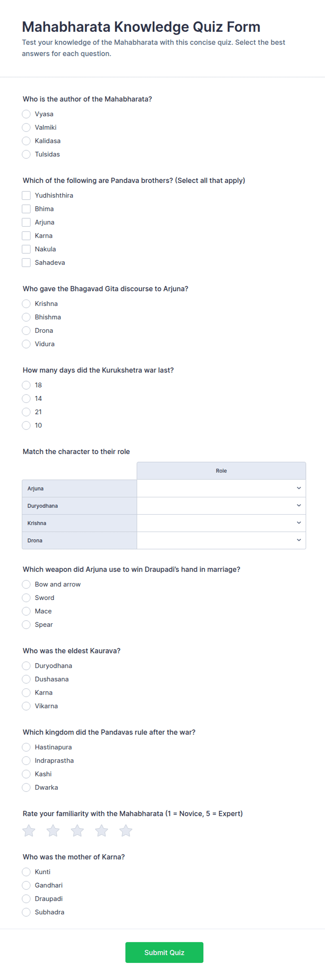
Task: Expand the Drona role selector
Action: click(221, 540)
